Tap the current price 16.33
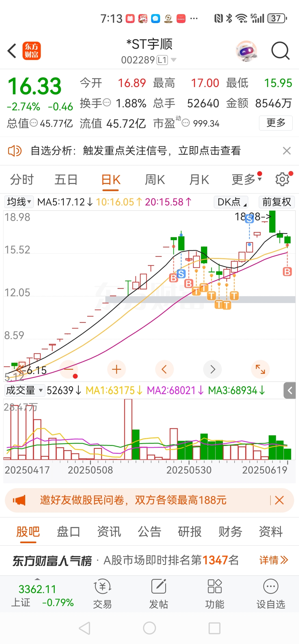This screenshot has height=644, width=299. click(x=35, y=86)
